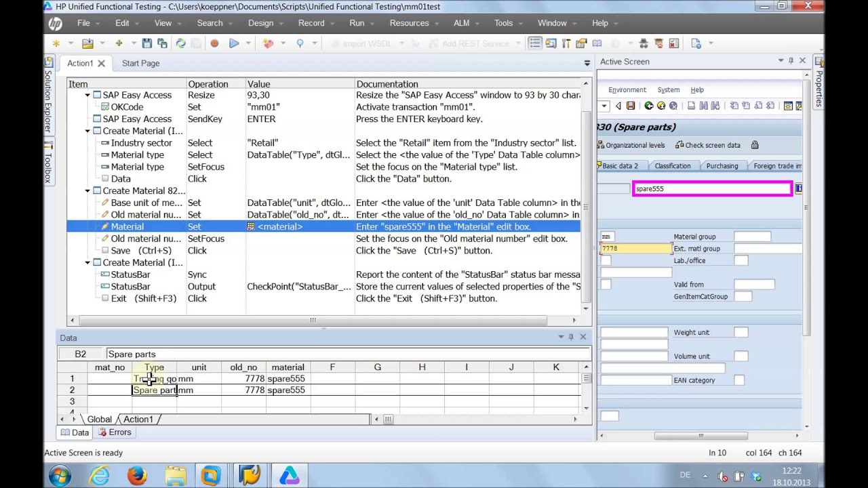Click the horizontal scrollbar of the data sheet
Image resolution: width=868 pixels, height=488 pixels.
click(x=388, y=420)
